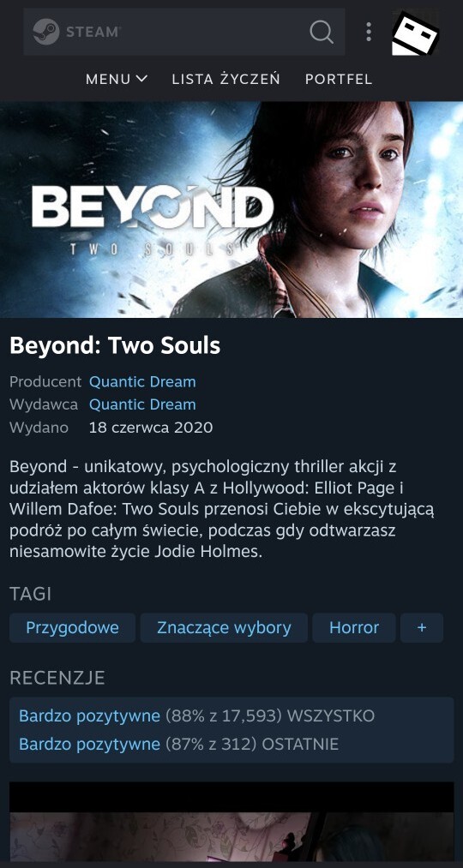The image size is (463, 868).
Task: Click the Beyond Two Souls header banner
Action: [231, 209]
